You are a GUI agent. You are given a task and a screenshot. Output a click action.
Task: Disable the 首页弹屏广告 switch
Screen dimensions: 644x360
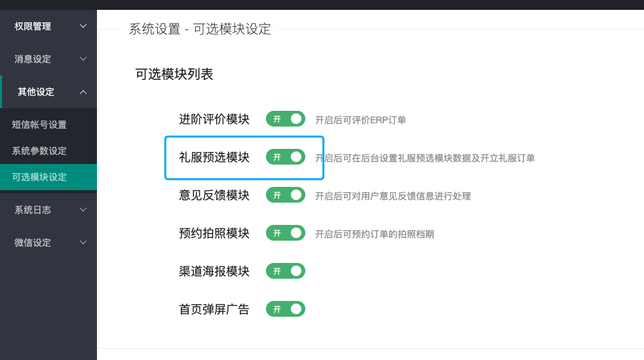[x=286, y=309]
